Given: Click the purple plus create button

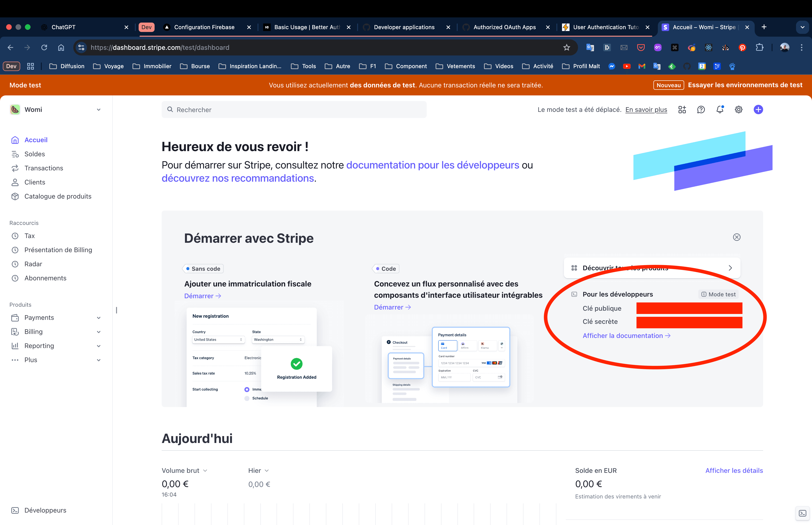Looking at the screenshot, I should click(x=758, y=110).
